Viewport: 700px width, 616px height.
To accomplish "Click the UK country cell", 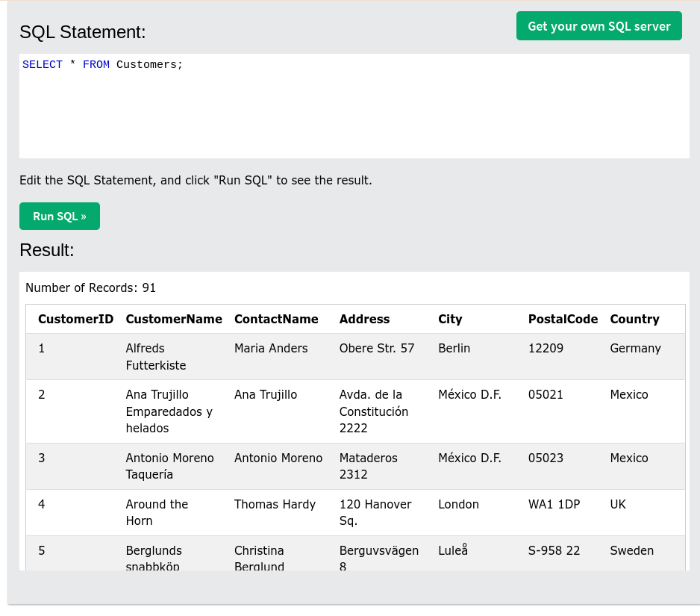I will (x=644, y=513).
